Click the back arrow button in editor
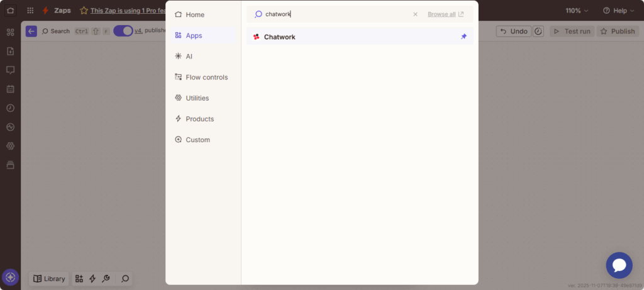The height and width of the screenshot is (290, 644). [x=31, y=31]
